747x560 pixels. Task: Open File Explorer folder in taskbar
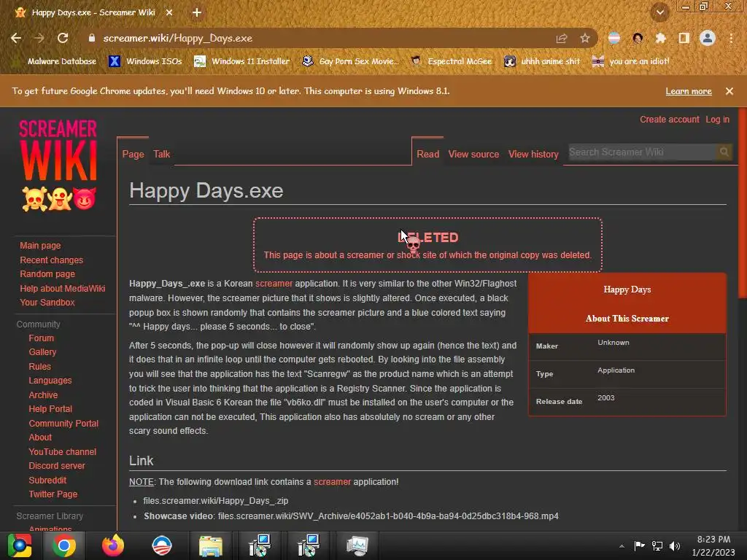[211, 545]
